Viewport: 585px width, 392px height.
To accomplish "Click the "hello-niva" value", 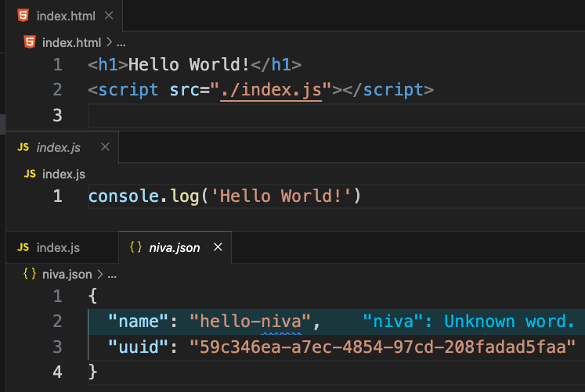I will tap(250, 322).
